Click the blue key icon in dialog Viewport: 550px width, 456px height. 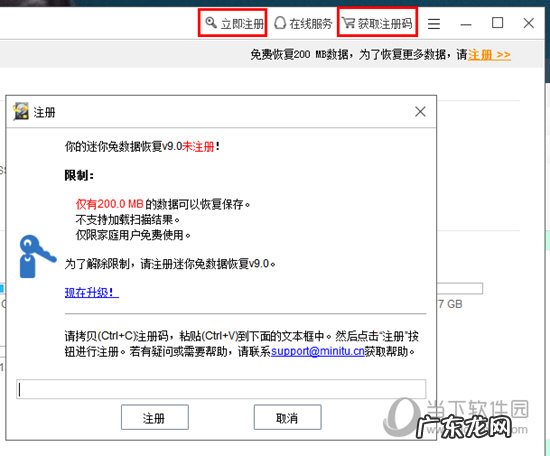(37, 256)
